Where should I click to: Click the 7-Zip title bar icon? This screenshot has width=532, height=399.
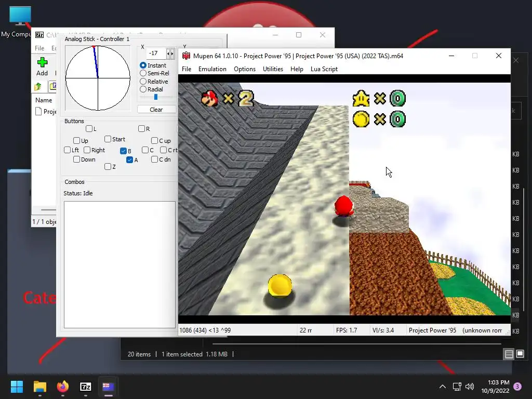pyautogui.click(x=39, y=35)
